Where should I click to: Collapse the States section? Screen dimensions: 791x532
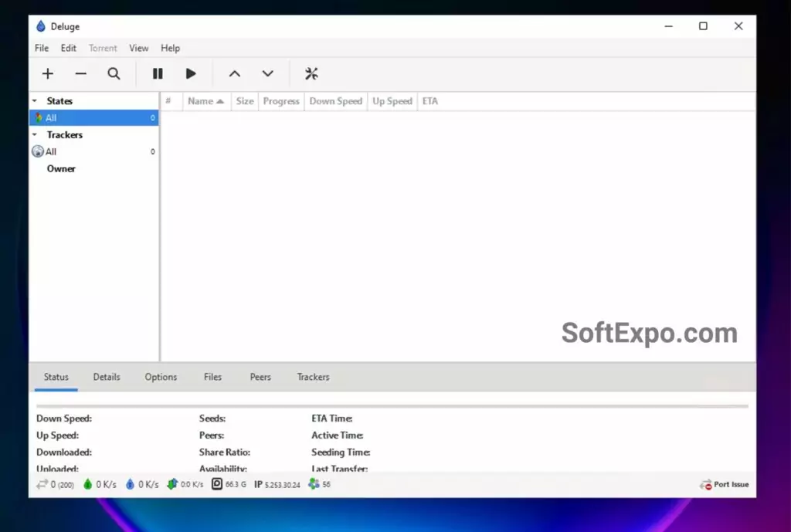(x=34, y=100)
